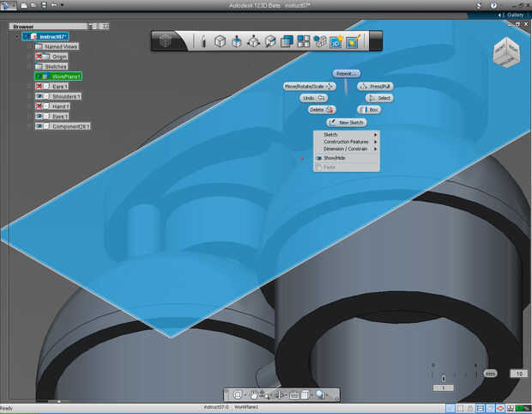Hide the Shoulders:1 component
Viewport: 532px width, 414px height.
(39, 96)
